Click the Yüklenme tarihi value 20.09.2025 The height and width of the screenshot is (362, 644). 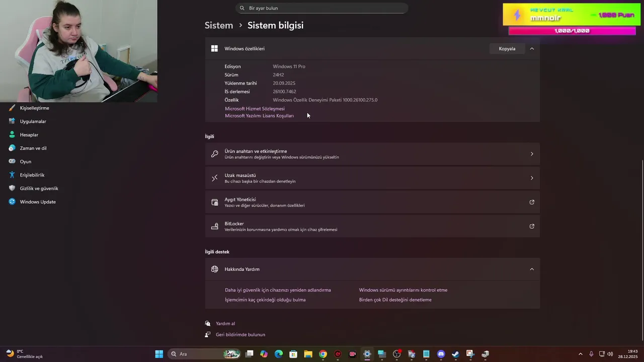[284, 83]
